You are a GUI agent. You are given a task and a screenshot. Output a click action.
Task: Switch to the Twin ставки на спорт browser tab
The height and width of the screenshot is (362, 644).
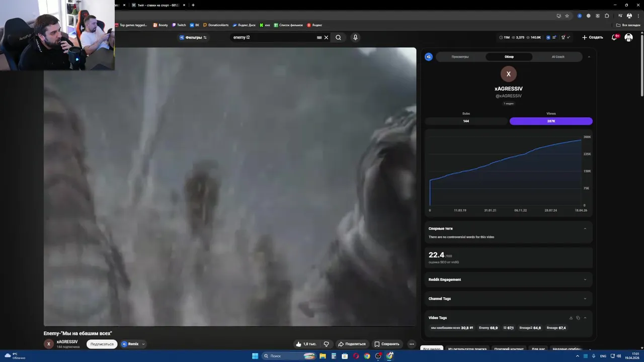157,5
